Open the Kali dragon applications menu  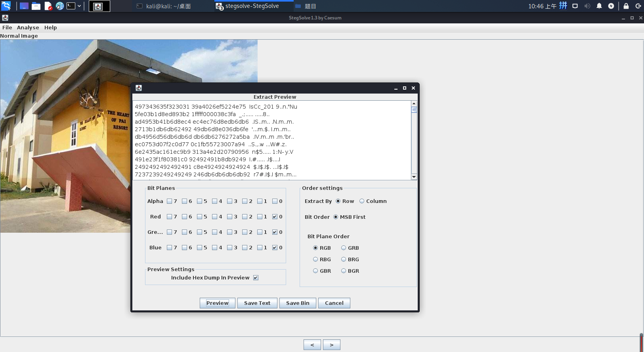pos(6,6)
